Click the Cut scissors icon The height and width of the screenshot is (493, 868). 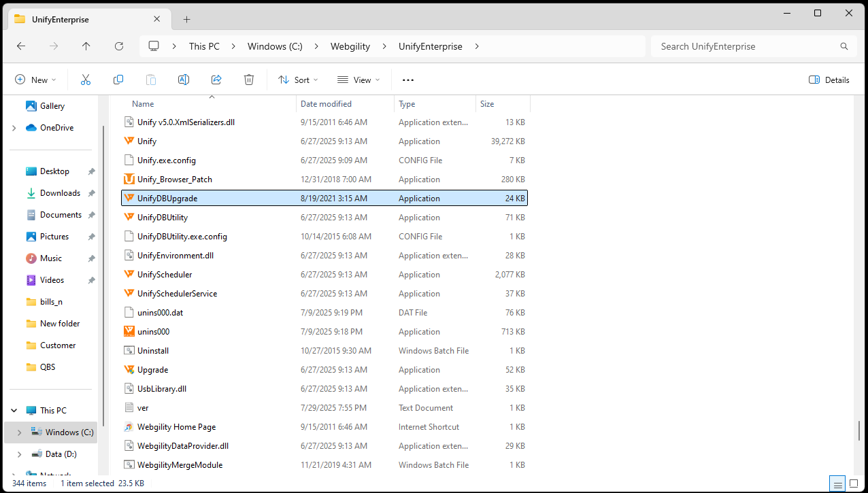click(x=86, y=80)
